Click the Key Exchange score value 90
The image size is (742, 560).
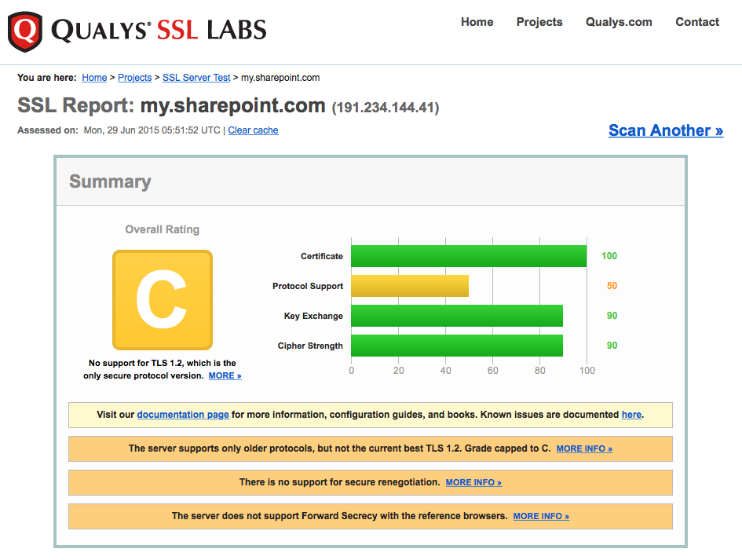[612, 316]
